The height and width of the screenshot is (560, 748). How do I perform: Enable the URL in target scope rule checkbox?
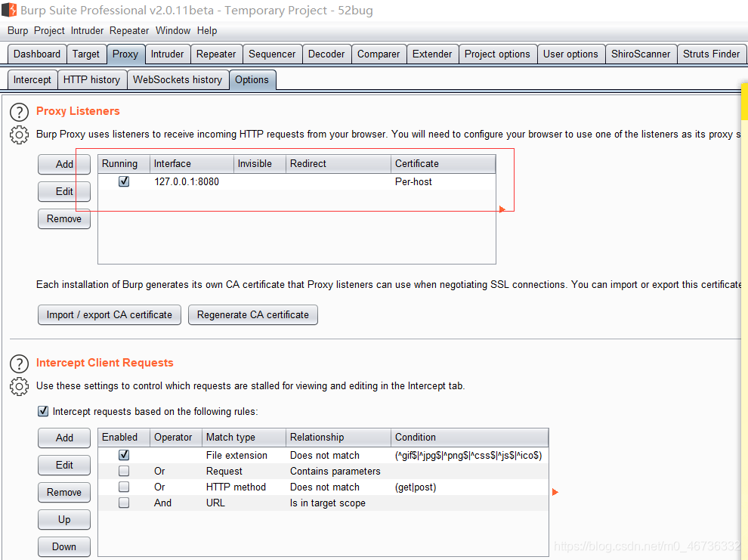124,503
